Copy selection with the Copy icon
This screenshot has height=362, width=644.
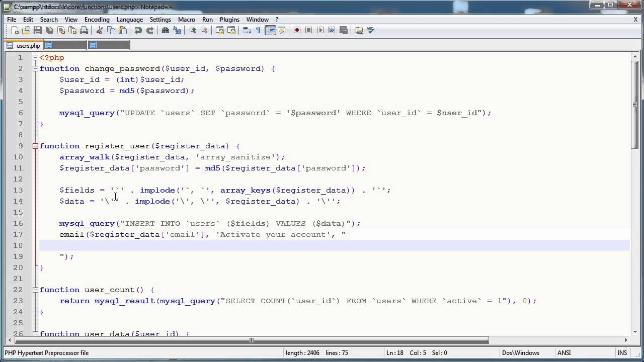coord(111,30)
